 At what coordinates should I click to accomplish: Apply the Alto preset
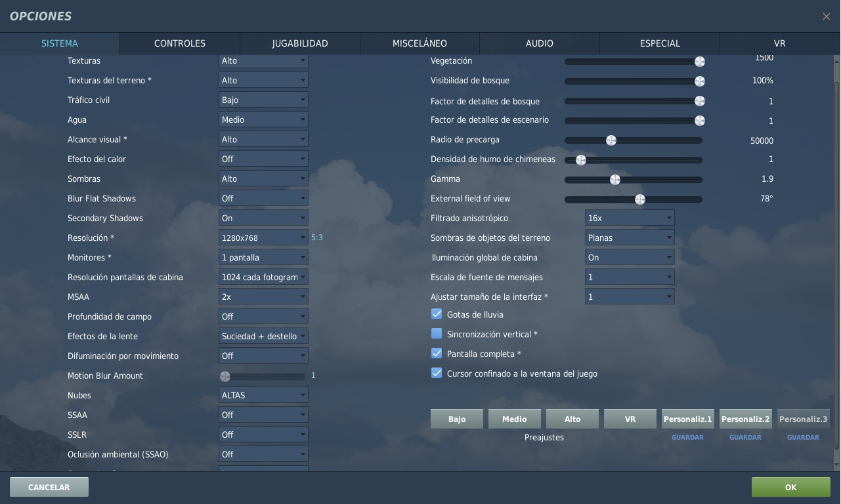572,419
